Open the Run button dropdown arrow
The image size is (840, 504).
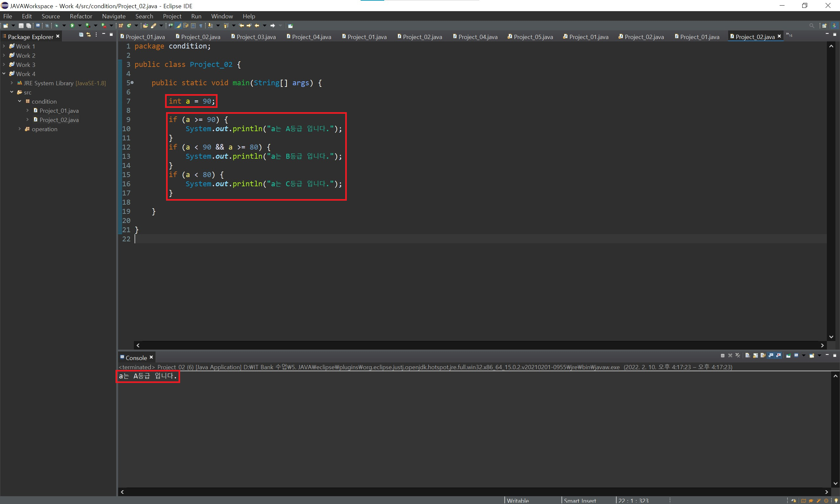(80, 26)
